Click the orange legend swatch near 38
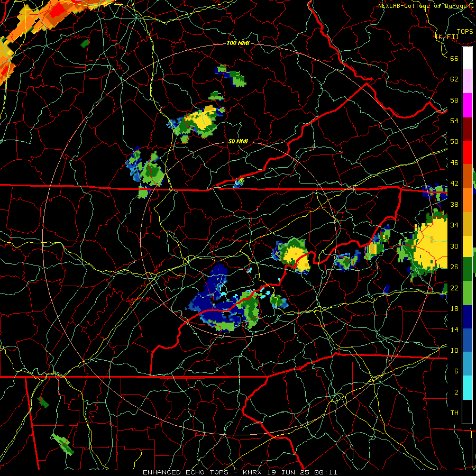The image size is (476, 476). tap(467, 199)
